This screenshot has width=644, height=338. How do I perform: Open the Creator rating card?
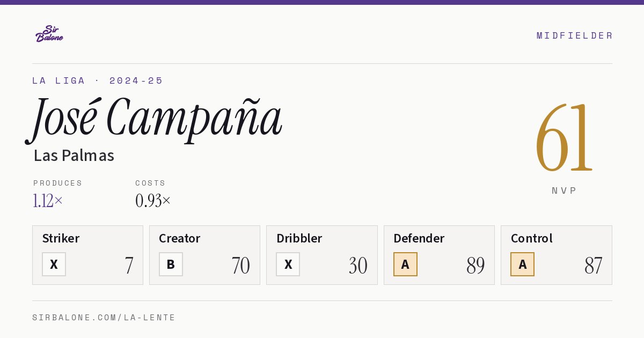pos(204,255)
